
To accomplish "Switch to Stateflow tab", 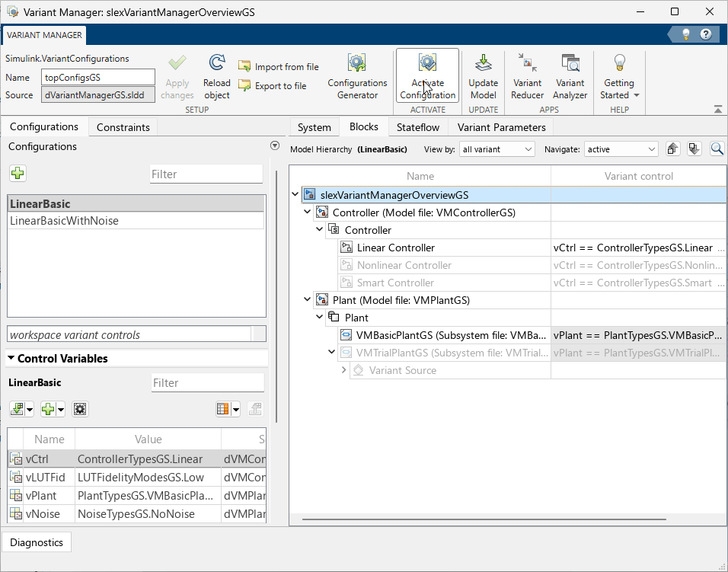I will (x=418, y=127).
